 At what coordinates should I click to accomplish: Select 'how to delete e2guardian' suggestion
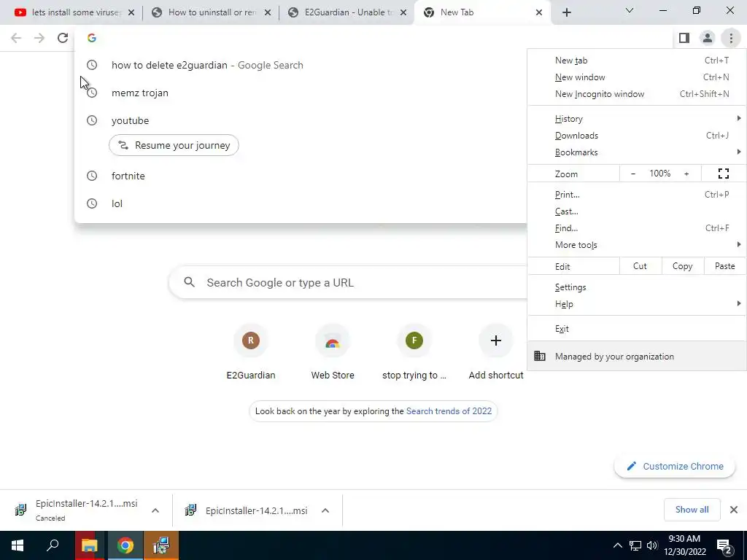(301, 65)
